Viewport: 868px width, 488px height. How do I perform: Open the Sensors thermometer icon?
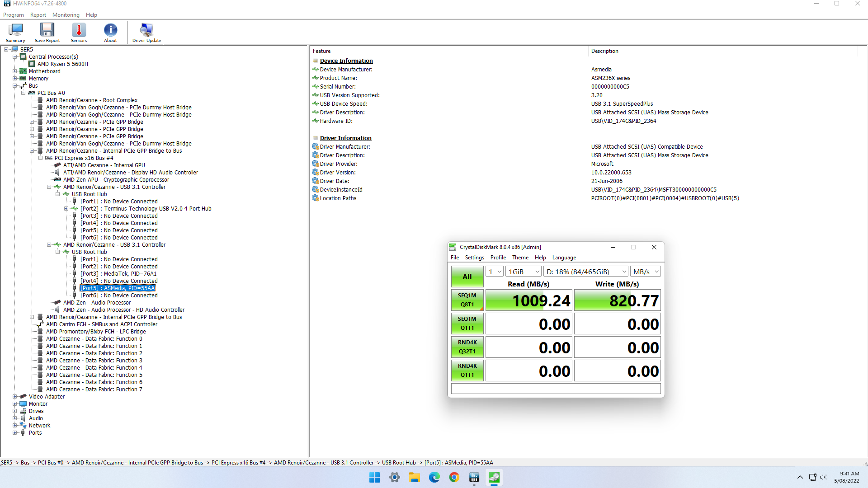tap(79, 33)
